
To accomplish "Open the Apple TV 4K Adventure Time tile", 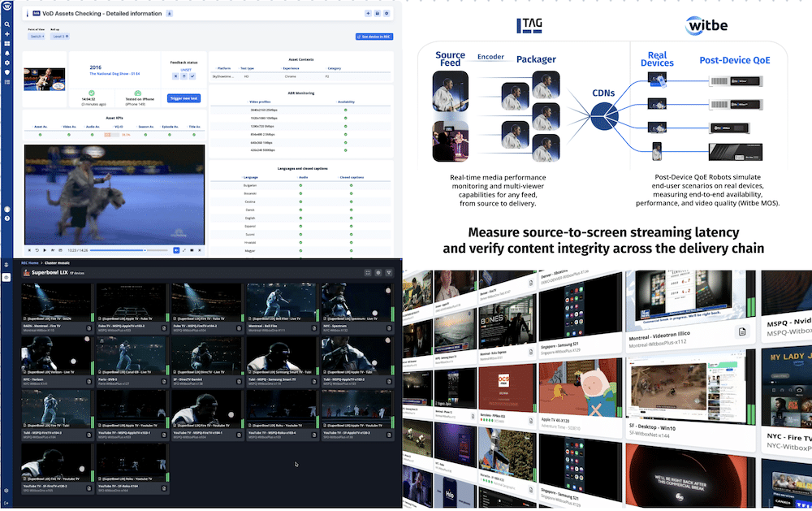I will point(580,398).
